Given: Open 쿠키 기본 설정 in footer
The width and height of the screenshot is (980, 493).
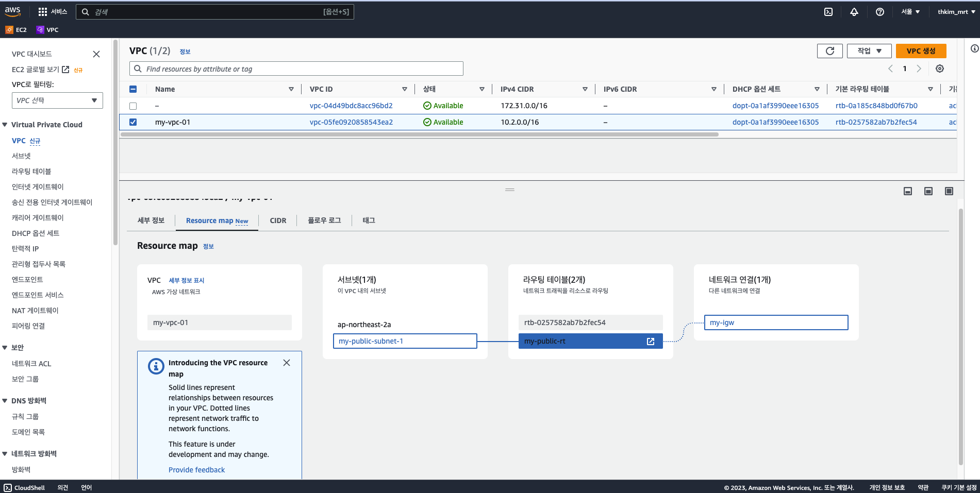Looking at the screenshot, I should [959, 488].
